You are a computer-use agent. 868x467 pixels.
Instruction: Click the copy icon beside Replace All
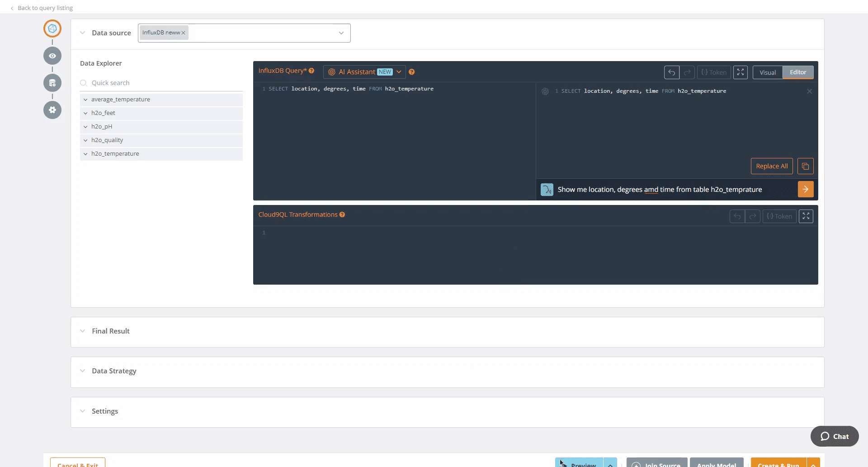point(805,166)
